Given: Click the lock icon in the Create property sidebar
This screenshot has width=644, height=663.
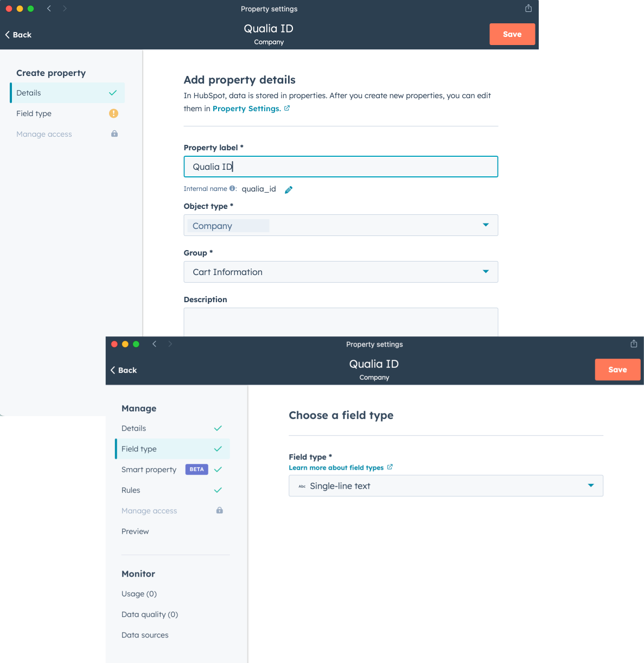Looking at the screenshot, I should [114, 133].
